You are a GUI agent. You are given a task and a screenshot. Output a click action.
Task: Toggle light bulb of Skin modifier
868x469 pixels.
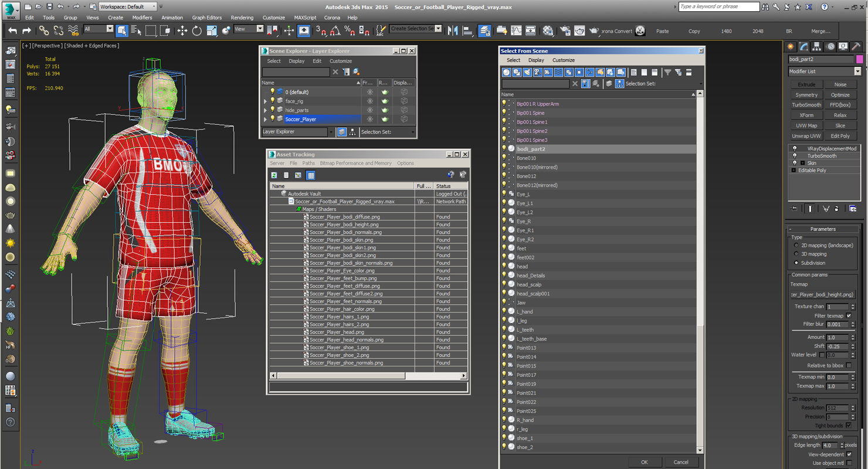click(795, 163)
